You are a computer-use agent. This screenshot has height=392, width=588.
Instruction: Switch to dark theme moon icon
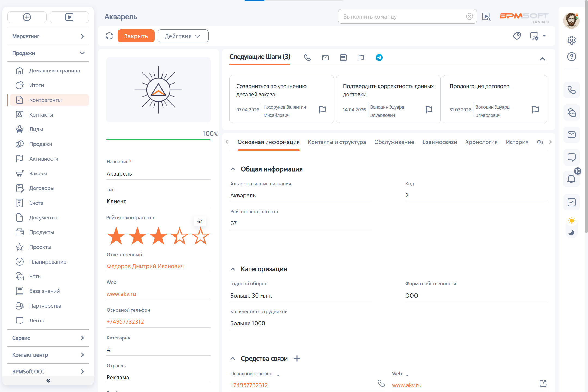pyautogui.click(x=572, y=233)
